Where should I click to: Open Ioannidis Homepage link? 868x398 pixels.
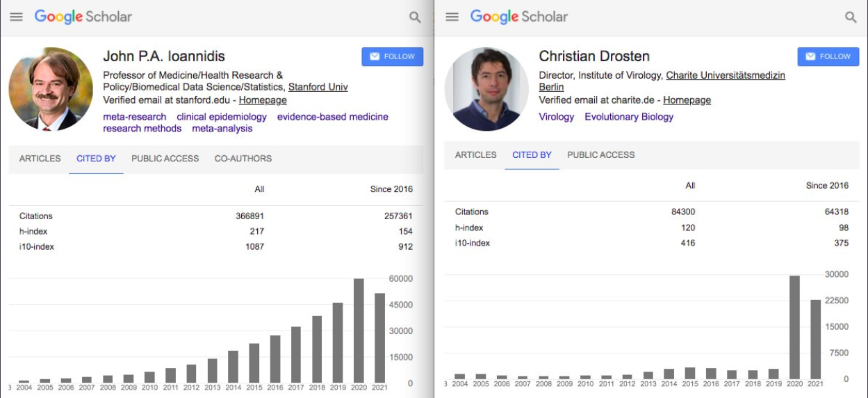click(x=263, y=100)
